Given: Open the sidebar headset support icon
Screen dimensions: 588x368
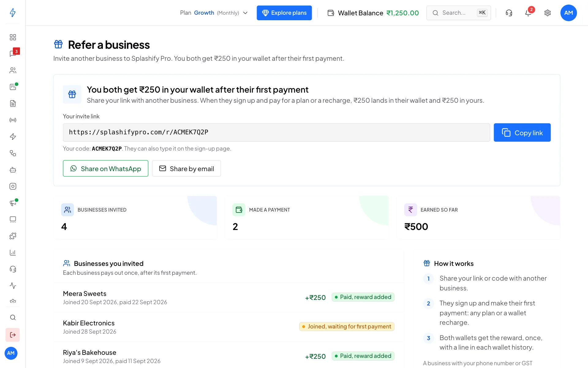Looking at the screenshot, I should (13, 269).
